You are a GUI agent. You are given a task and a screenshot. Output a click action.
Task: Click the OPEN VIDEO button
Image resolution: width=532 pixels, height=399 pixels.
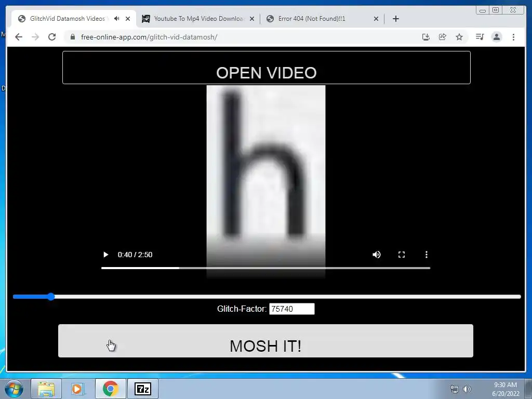click(267, 68)
